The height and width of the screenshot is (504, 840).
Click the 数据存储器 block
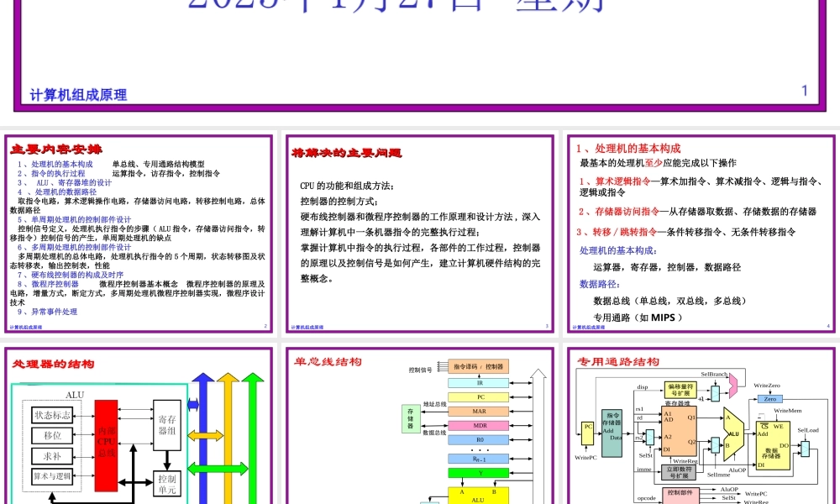click(x=773, y=446)
